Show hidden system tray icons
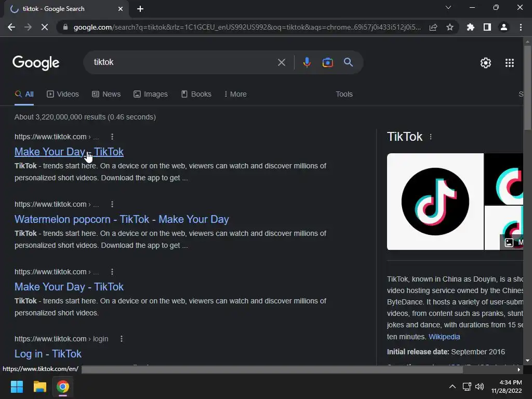Image resolution: width=532 pixels, height=399 pixels. (453, 387)
